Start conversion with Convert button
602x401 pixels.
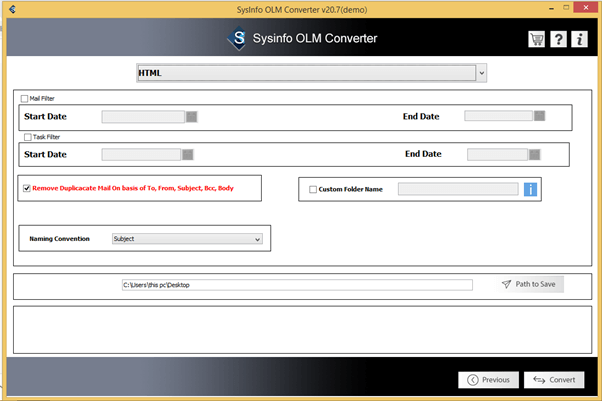[x=554, y=380]
